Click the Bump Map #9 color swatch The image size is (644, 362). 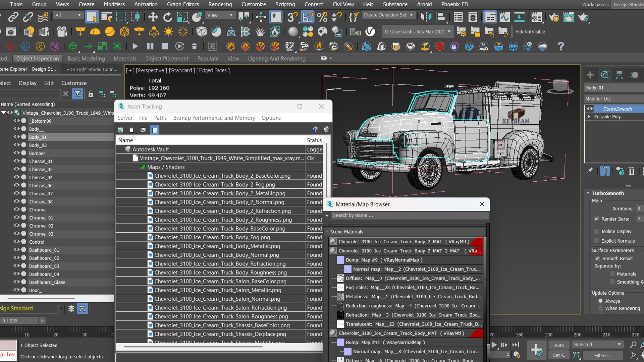340,260
